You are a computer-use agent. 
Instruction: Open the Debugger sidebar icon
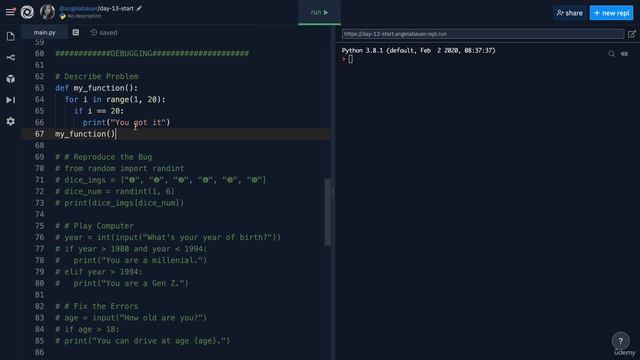coord(11,100)
